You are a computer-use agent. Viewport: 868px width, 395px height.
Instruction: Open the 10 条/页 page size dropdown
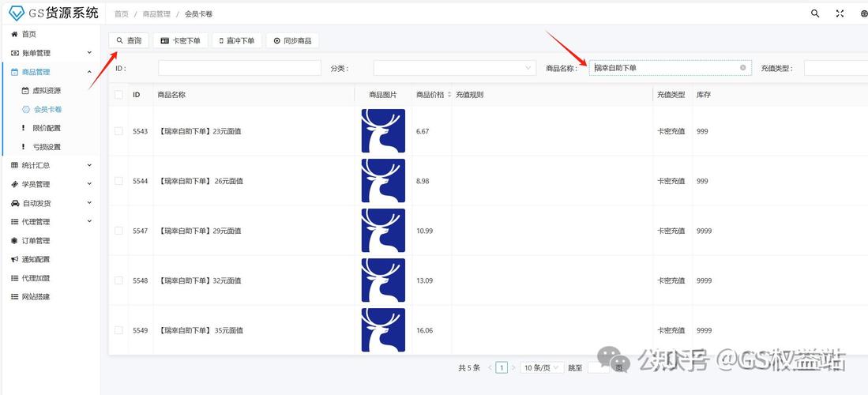(x=543, y=367)
